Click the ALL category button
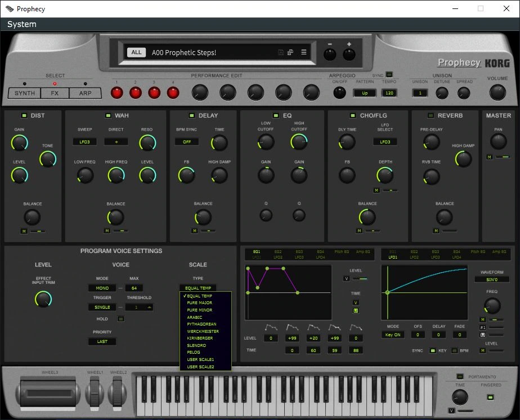520x420 pixels. pyautogui.click(x=136, y=52)
